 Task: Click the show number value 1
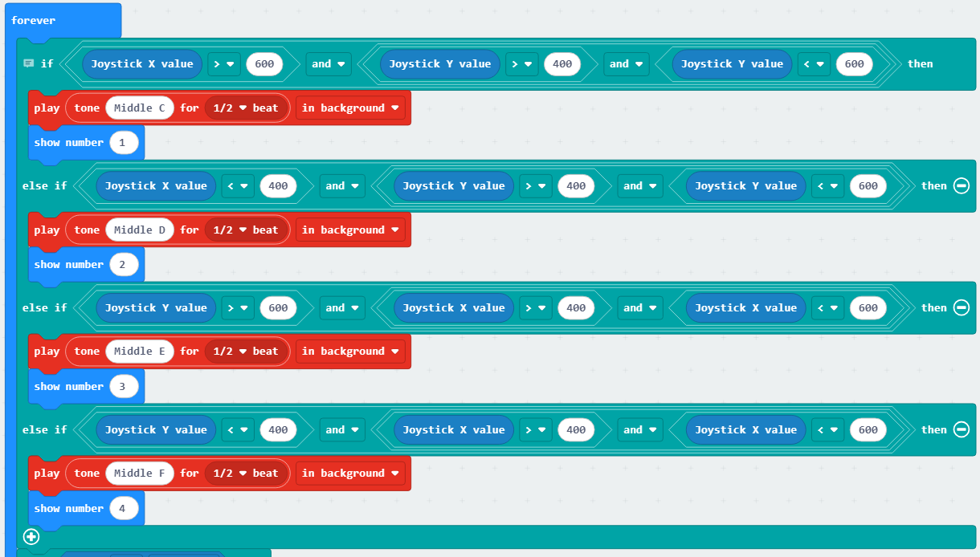pos(124,143)
